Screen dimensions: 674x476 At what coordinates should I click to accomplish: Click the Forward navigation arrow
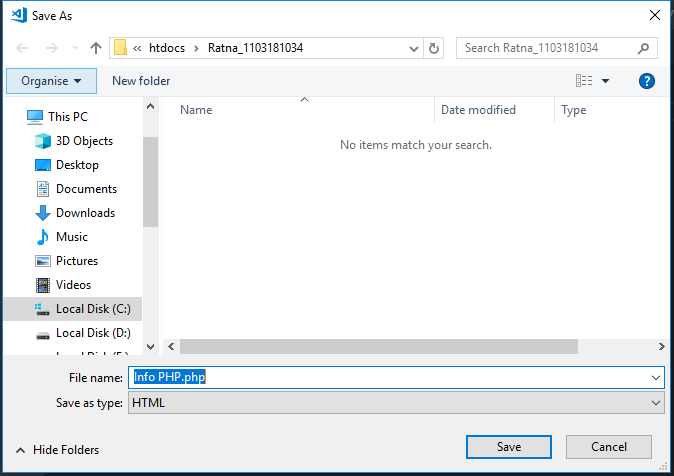[52, 48]
